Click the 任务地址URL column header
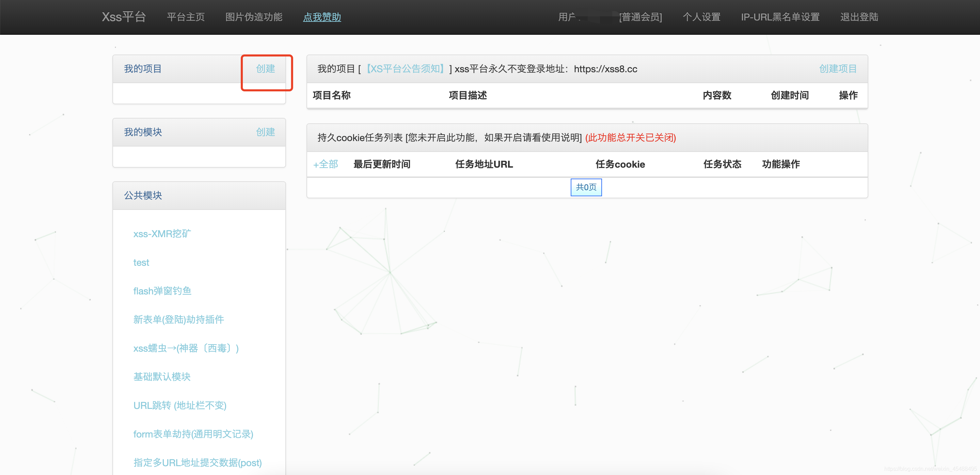This screenshot has width=980, height=475. point(484,164)
